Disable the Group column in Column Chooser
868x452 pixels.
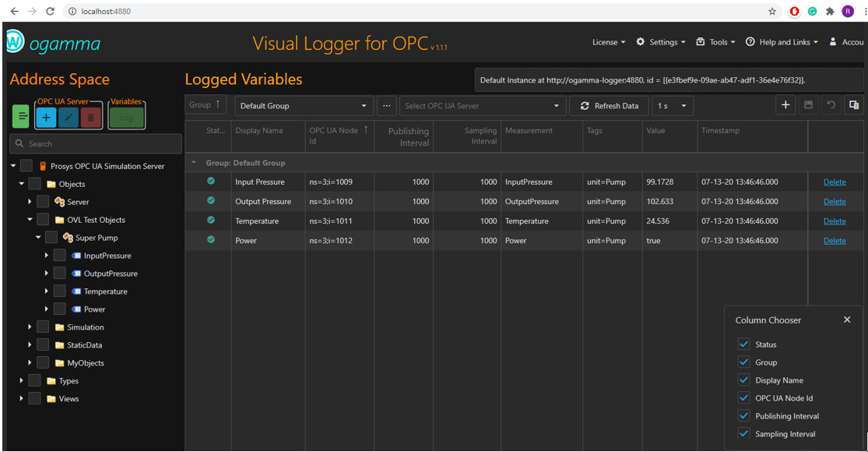743,362
